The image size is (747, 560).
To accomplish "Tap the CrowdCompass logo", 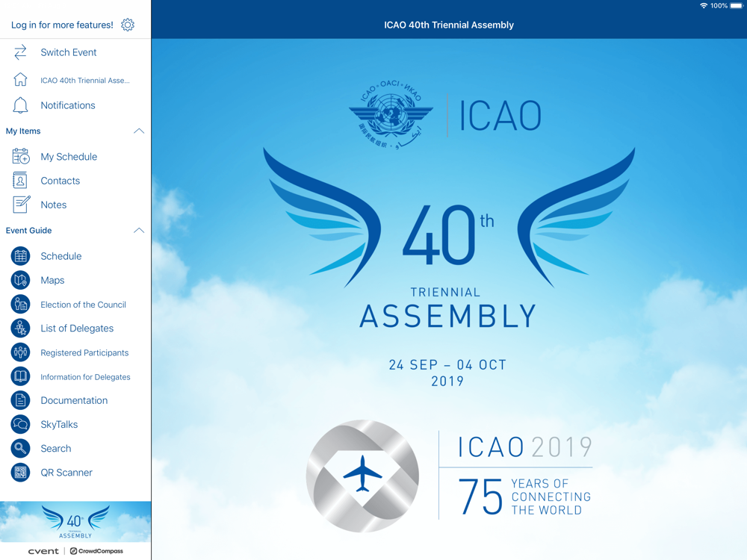I will [96, 551].
